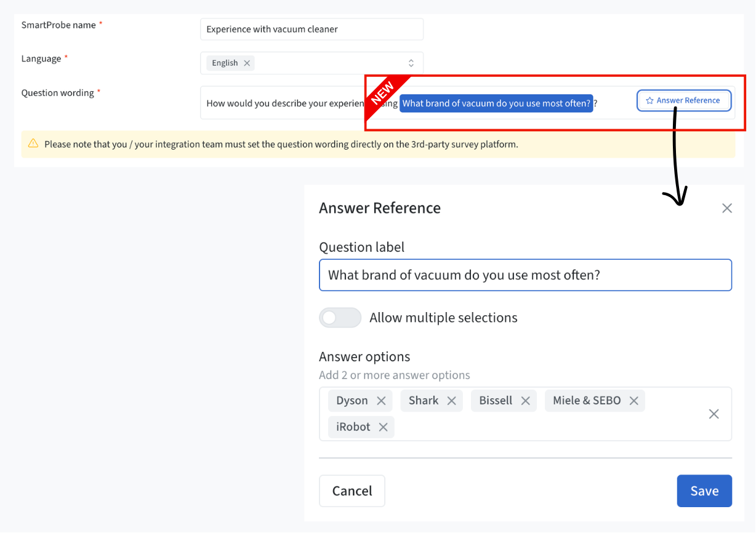Image resolution: width=756 pixels, height=533 pixels.
Task: Toggle Allow multiple selections switch
Action: (x=340, y=318)
